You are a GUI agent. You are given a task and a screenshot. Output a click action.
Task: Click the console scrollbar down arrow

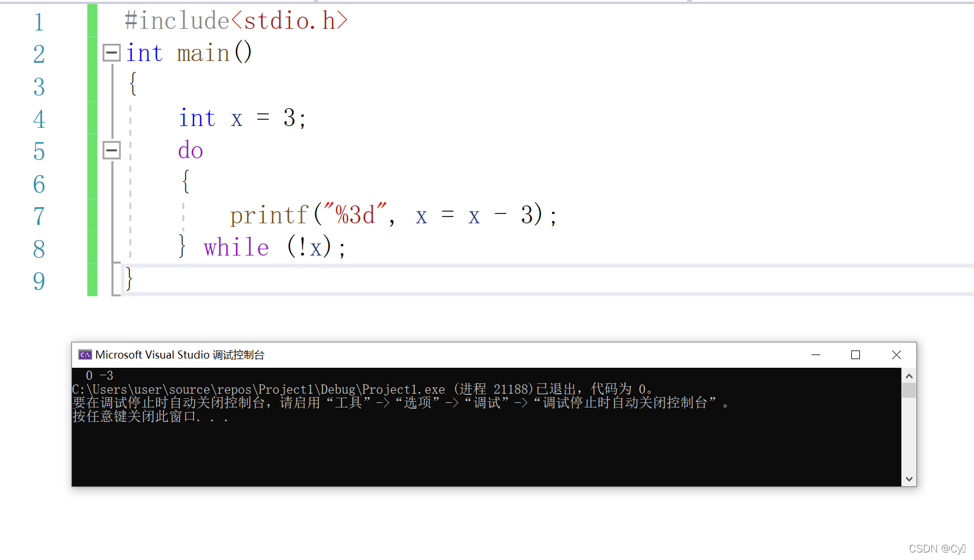[909, 479]
